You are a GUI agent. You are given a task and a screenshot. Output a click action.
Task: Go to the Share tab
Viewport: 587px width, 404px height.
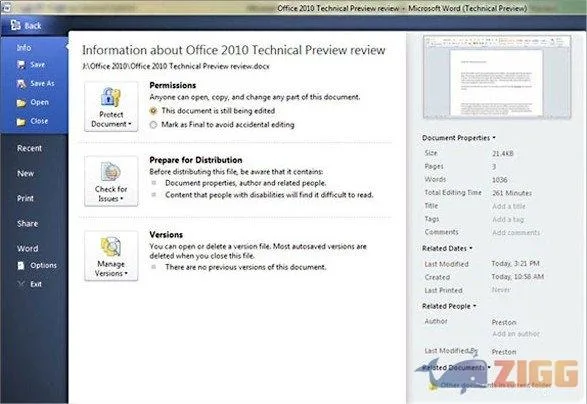27,224
